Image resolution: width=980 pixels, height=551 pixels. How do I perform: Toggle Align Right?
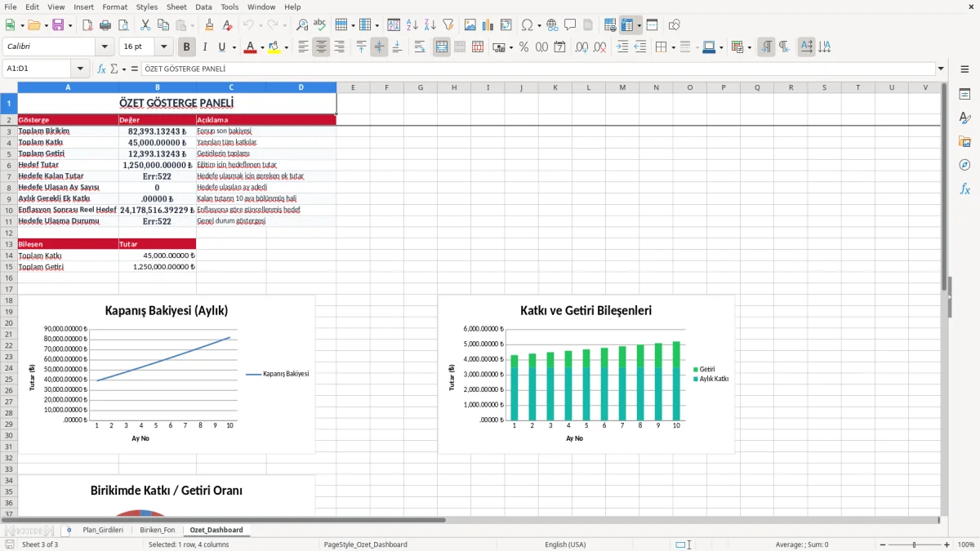(x=339, y=47)
